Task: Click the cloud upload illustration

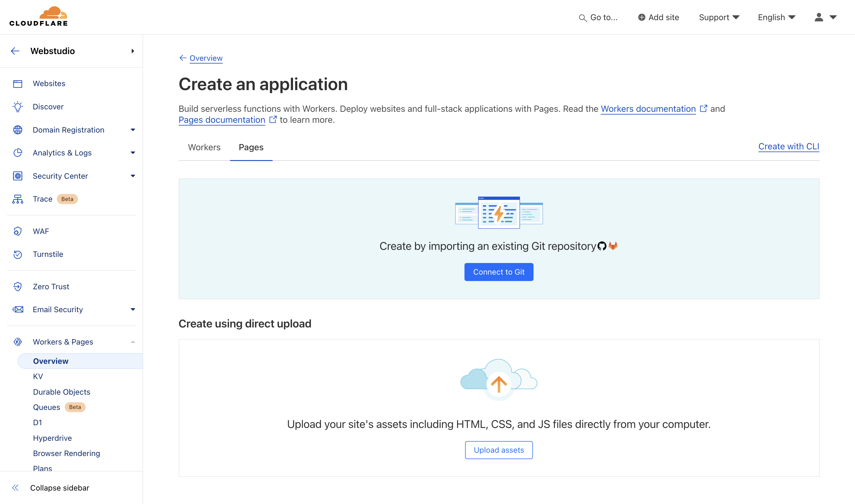Action: coord(499,380)
